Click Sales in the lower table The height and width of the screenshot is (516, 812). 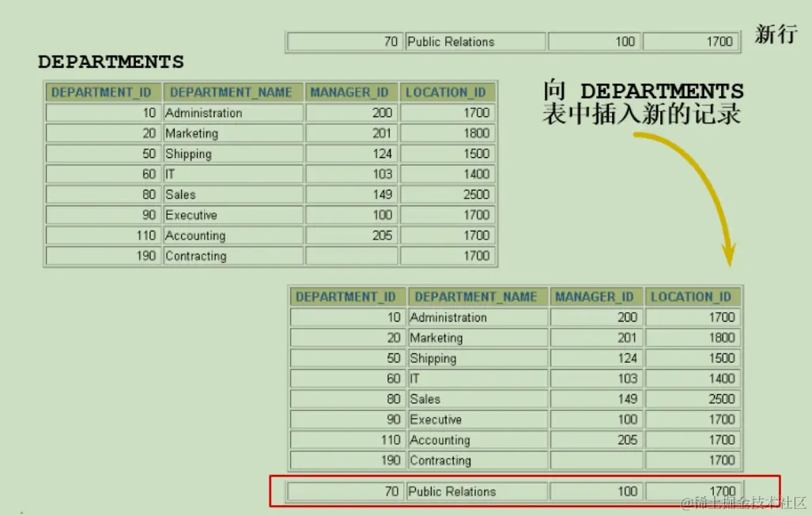point(425,400)
